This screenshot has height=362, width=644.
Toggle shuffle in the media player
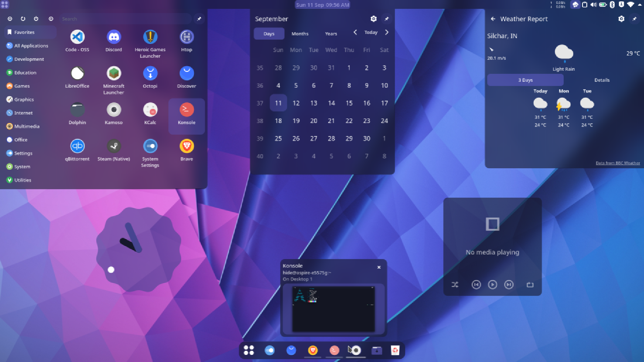coord(455,285)
